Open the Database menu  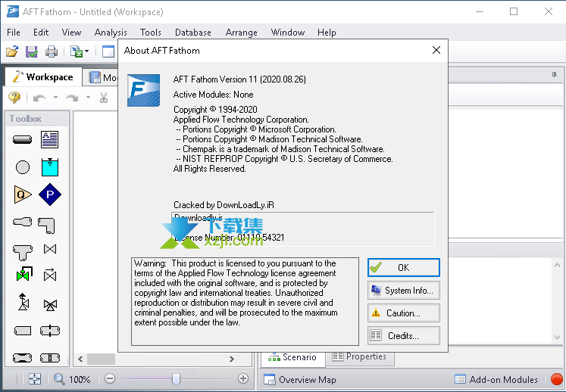[x=193, y=33]
